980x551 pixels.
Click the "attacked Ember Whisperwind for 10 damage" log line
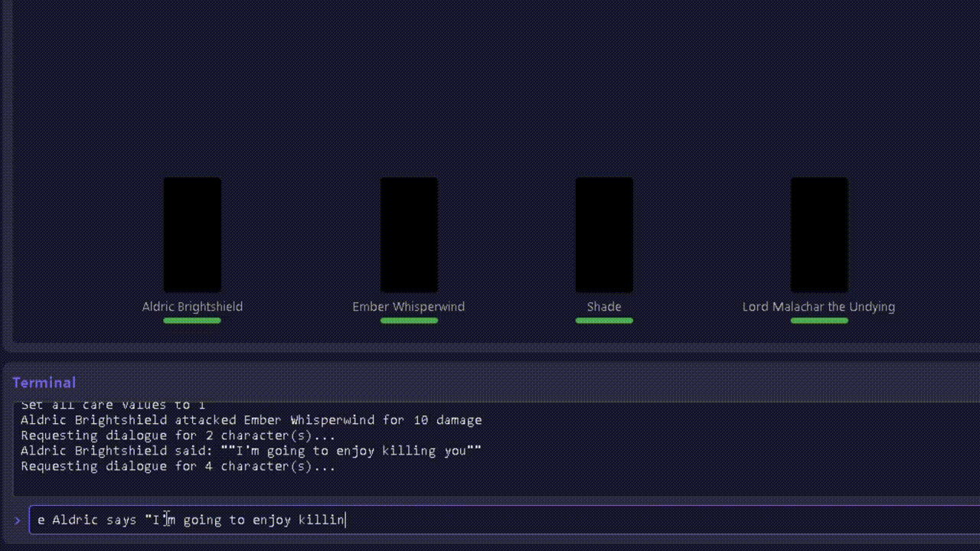(251, 420)
